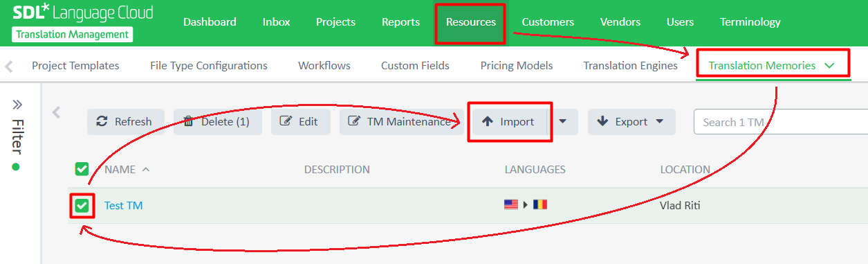This screenshot has width=868, height=264.
Task: Switch to the Pricing Models tab
Action: pyautogui.click(x=517, y=66)
